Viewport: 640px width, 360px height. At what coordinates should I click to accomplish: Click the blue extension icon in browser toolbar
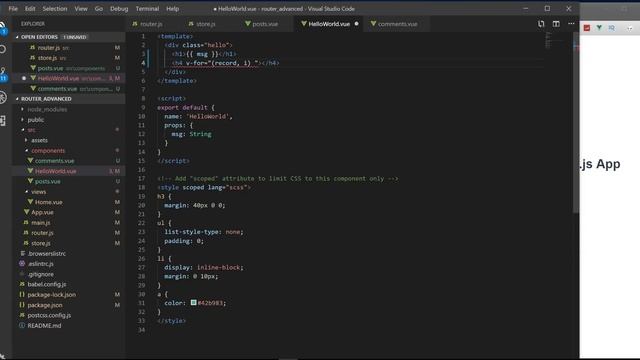(611, 28)
